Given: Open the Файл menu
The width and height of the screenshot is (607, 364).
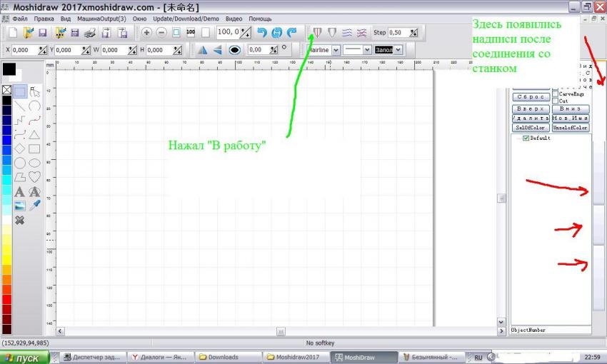Looking at the screenshot, I should click(20, 19).
